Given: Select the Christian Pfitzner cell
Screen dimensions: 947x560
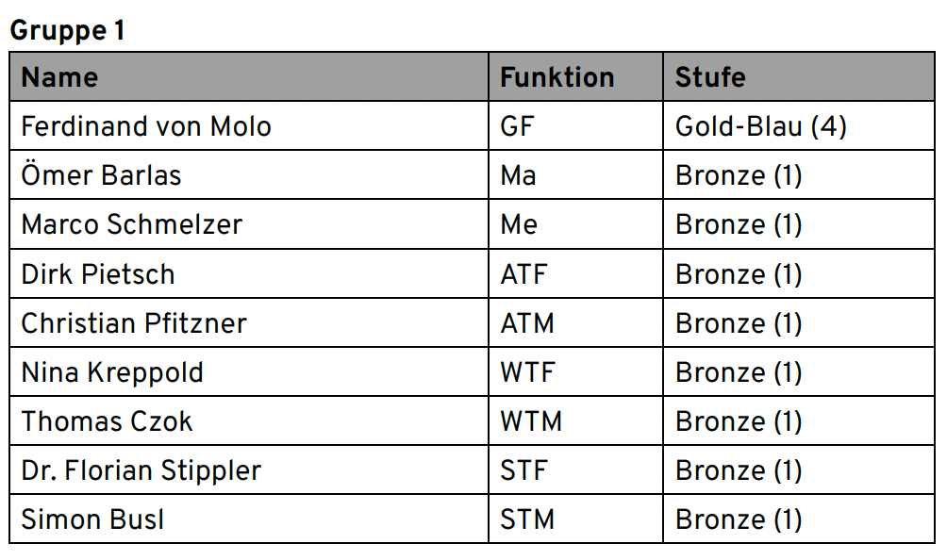Looking at the screenshot, I should (134, 323).
